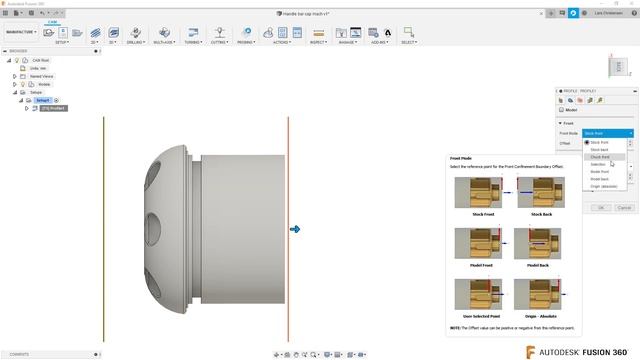Click the Undo arrow
Viewport: 640px width, 360px height.
tap(42, 13)
